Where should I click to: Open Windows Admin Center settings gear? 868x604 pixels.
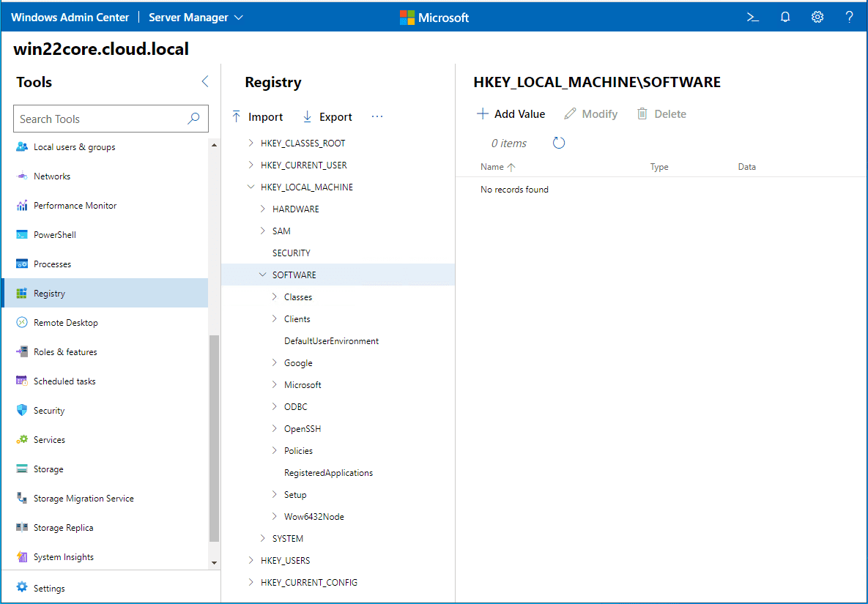click(817, 16)
